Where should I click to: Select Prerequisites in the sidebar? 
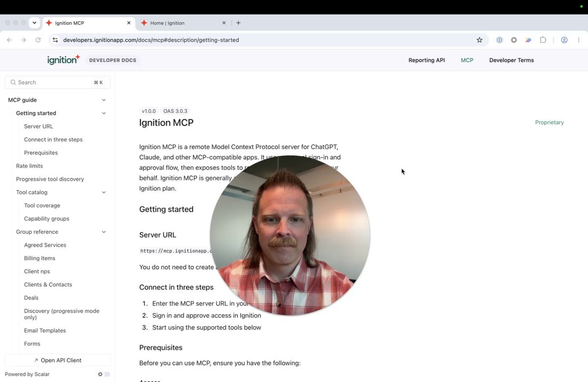click(x=41, y=153)
